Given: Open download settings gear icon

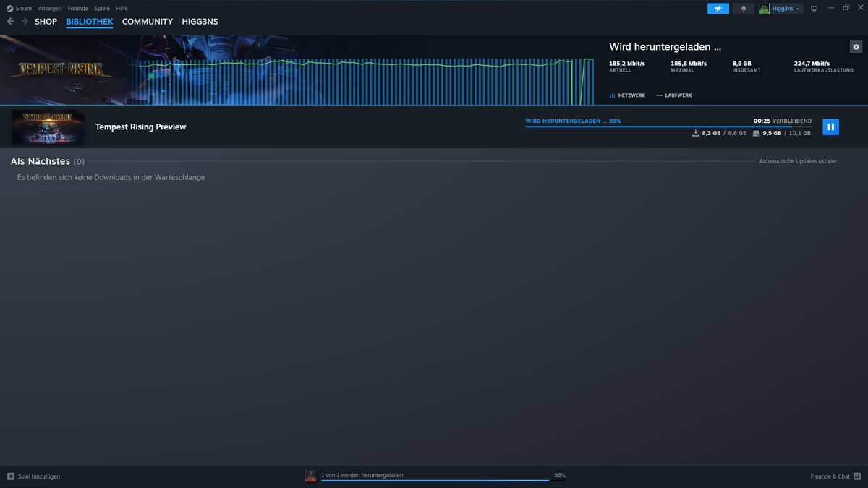Looking at the screenshot, I should pos(856,47).
